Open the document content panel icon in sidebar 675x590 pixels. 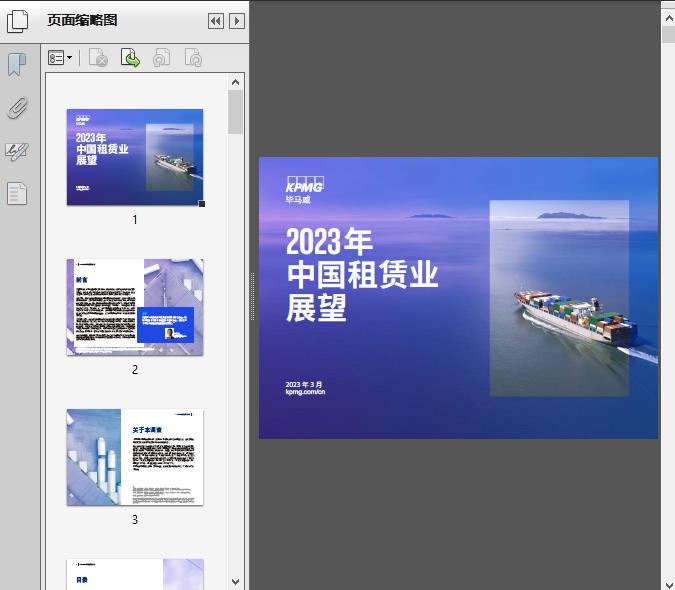(x=17, y=194)
